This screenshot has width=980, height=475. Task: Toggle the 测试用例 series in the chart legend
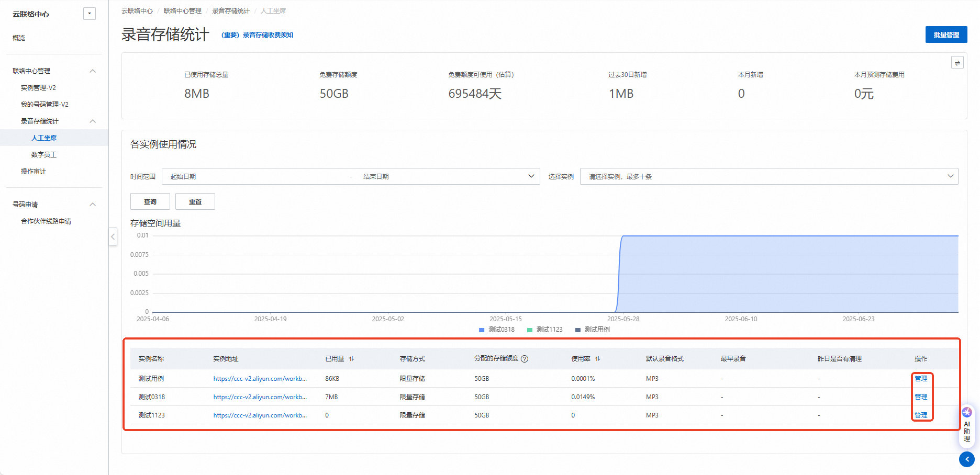pos(593,330)
